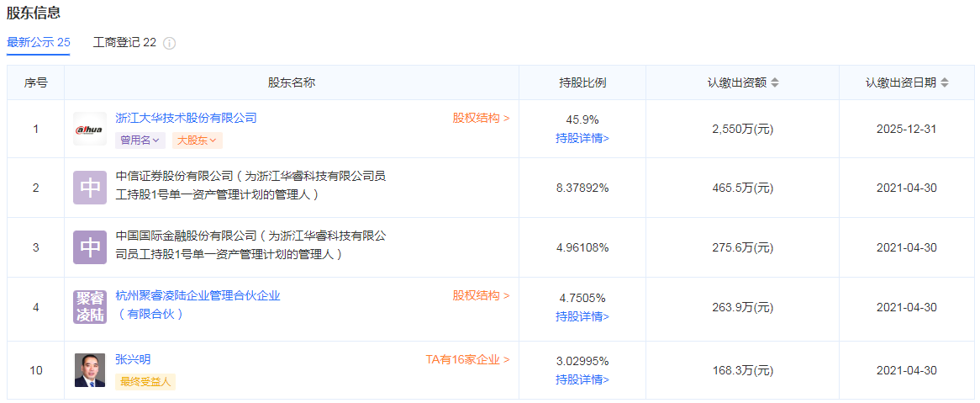This screenshot has width=980, height=403.
Task: Click the 股东名称 column header
Action: (x=292, y=82)
